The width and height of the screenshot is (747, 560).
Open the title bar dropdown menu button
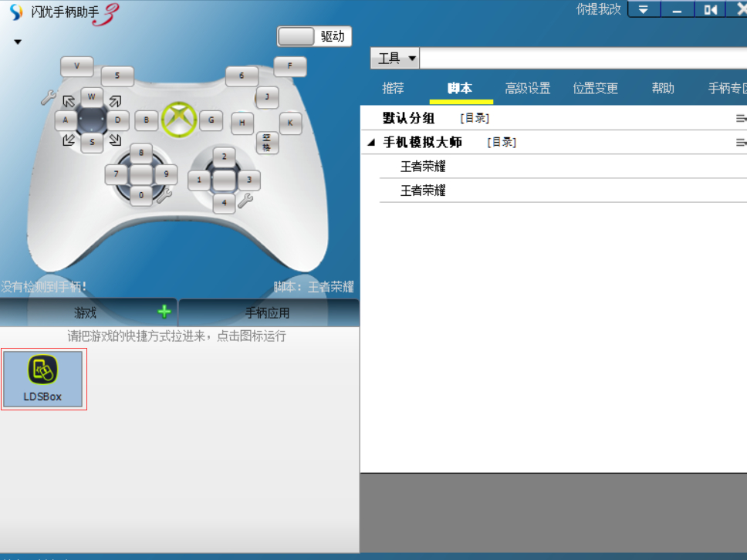644,9
